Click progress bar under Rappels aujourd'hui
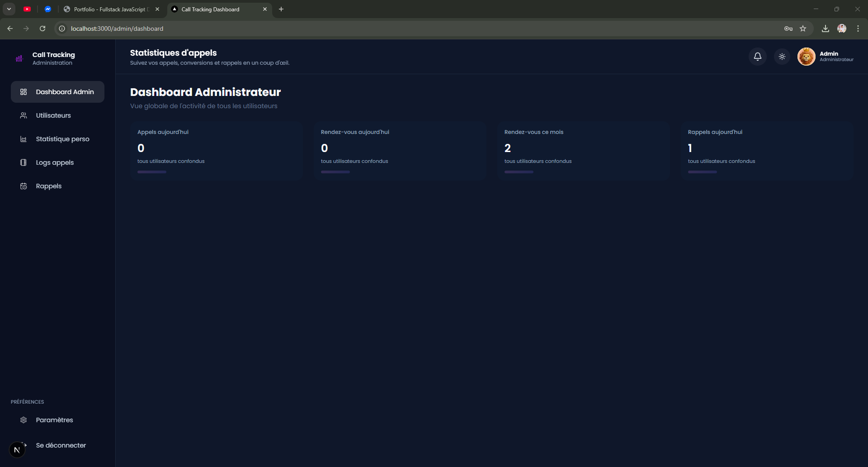This screenshot has height=467, width=868. pos(702,172)
